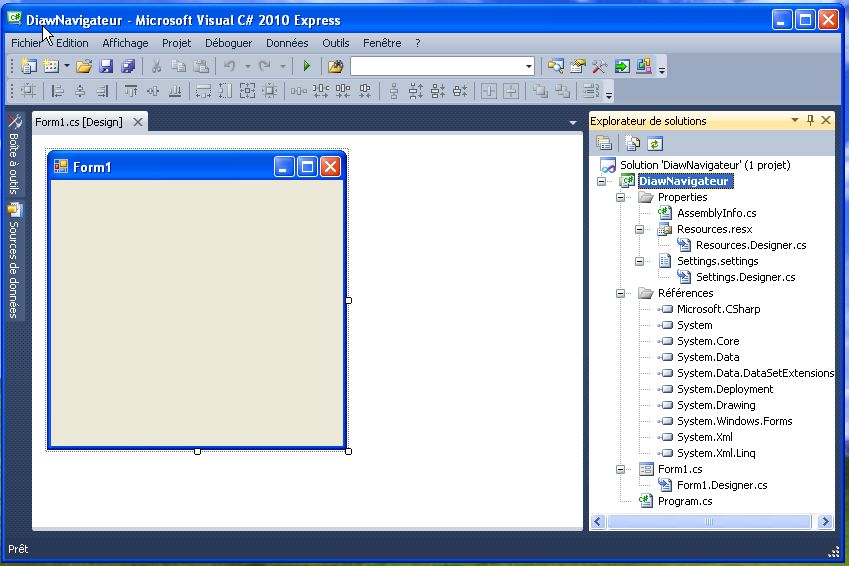Open the Redo history dropdown arrow
This screenshot has width=849, height=566.
pos(283,66)
